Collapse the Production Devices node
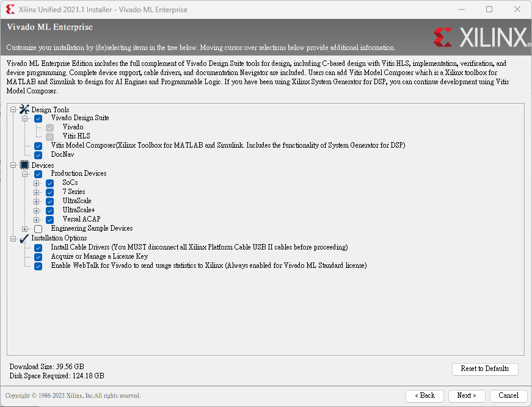Viewport: 532px width, 407px height. pyautogui.click(x=25, y=174)
